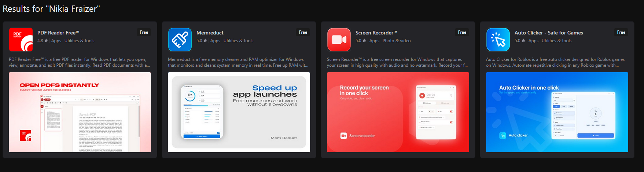Click the 5.0 star rating of Auto Clicker

coord(520,41)
